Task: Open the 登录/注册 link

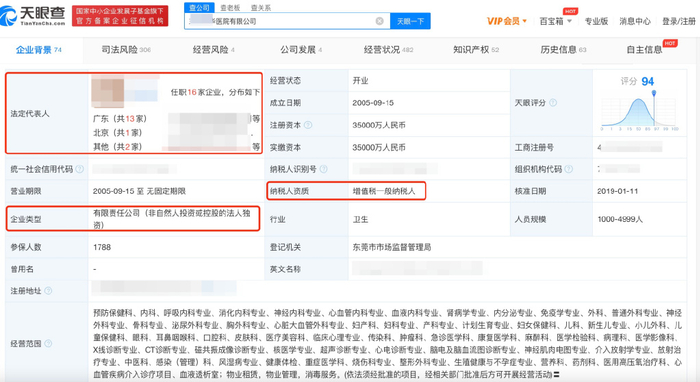Action: pyautogui.click(x=679, y=21)
